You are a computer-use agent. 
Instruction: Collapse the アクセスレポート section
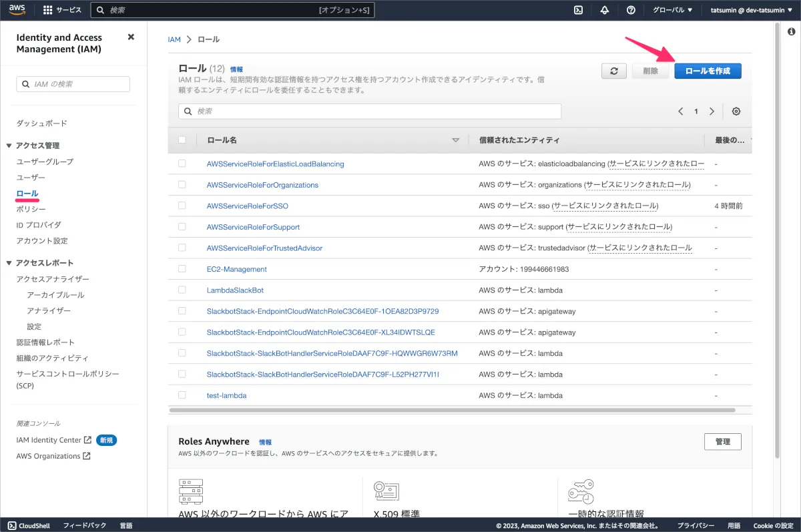click(x=9, y=263)
